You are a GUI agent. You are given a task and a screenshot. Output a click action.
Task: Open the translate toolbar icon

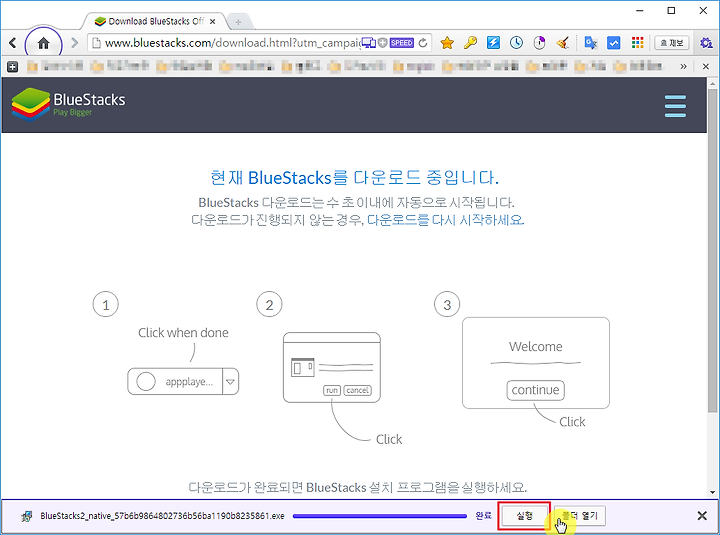tap(591, 43)
